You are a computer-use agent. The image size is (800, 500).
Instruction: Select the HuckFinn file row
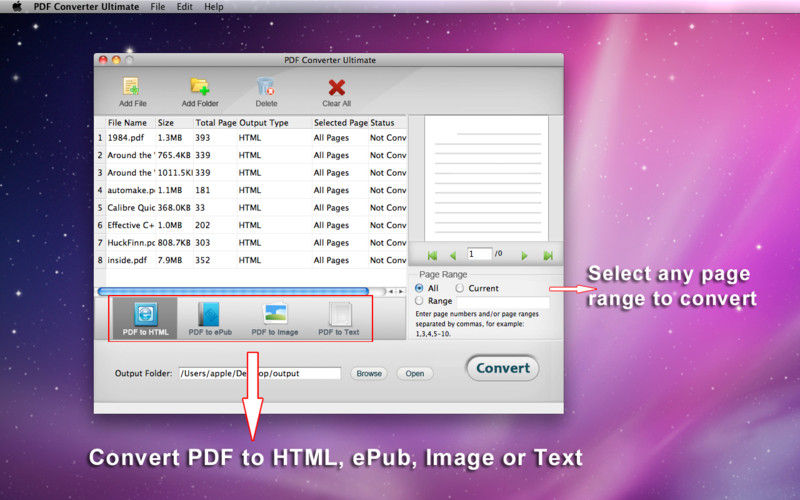[x=251, y=243]
